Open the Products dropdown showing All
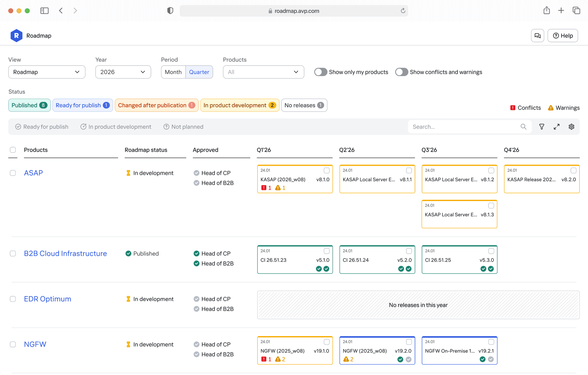Image resolution: width=588 pixels, height=375 pixels. pos(263,72)
